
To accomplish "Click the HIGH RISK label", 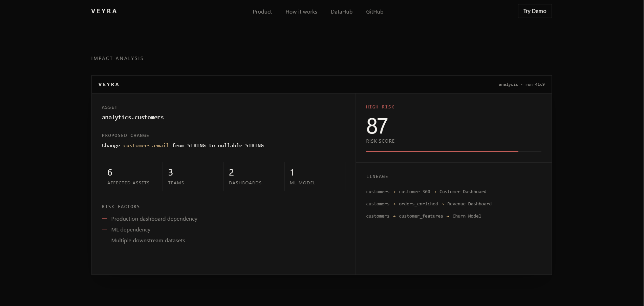I will click(380, 107).
